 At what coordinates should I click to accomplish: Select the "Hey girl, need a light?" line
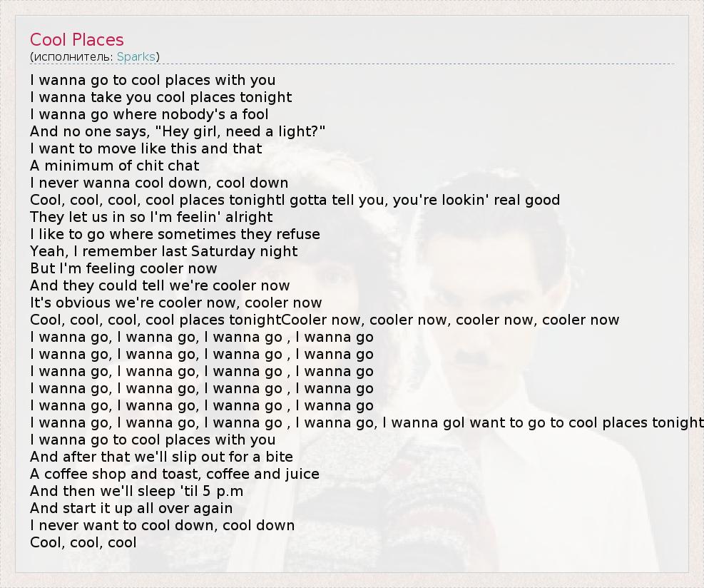click(x=178, y=131)
